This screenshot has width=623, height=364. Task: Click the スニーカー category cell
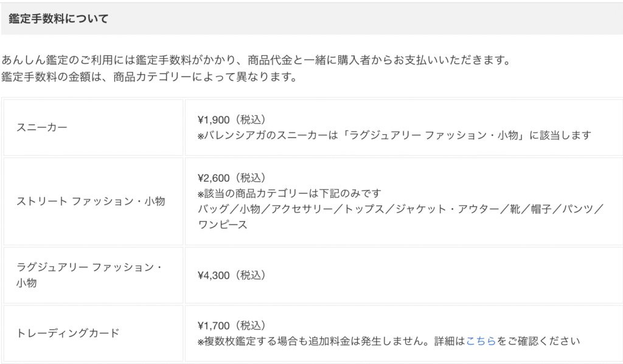pyautogui.click(x=93, y=128)
